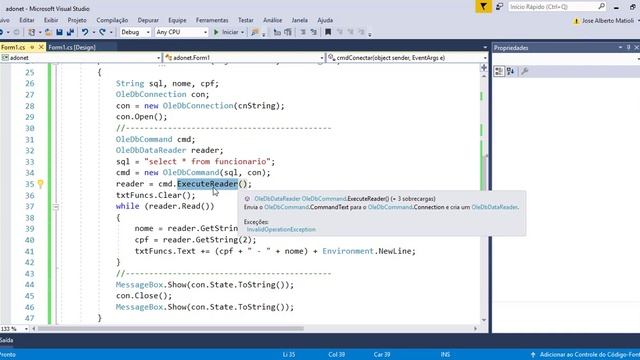This screenshot has height=360, width=640.
Task: Open the Testar menu
Action: click(x=246, y=20)
